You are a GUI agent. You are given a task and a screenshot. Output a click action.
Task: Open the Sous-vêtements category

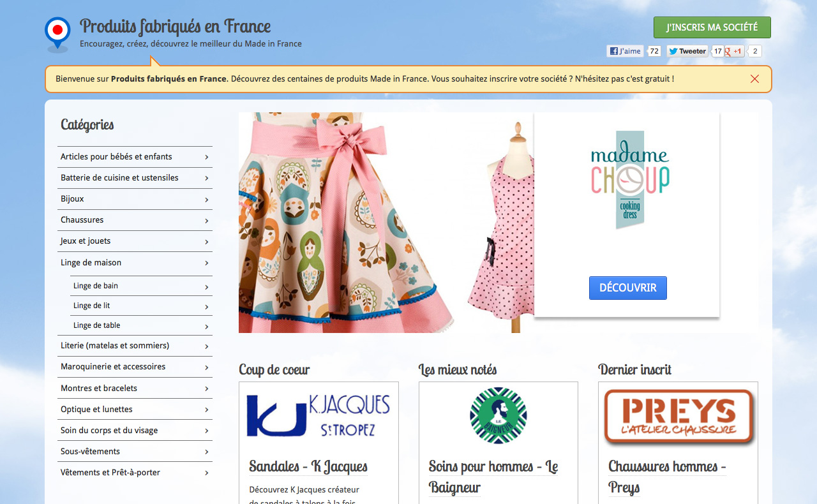coord(135,452)
